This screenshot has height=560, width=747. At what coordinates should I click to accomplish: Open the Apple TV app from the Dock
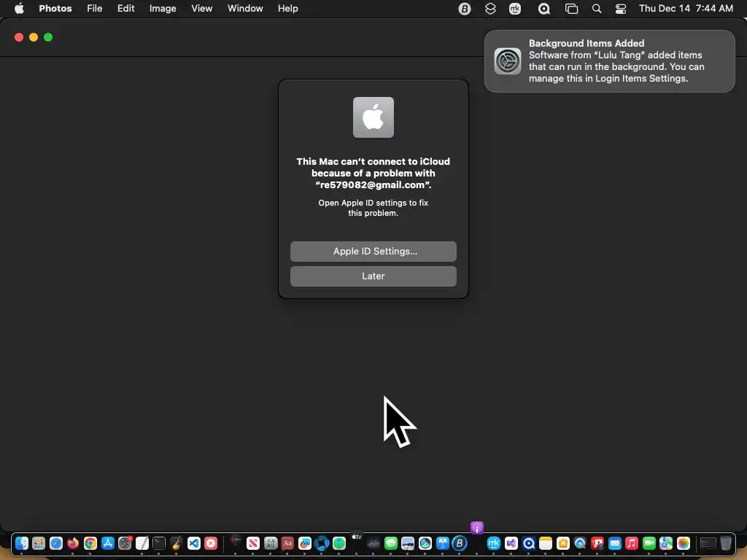[356, 537]
